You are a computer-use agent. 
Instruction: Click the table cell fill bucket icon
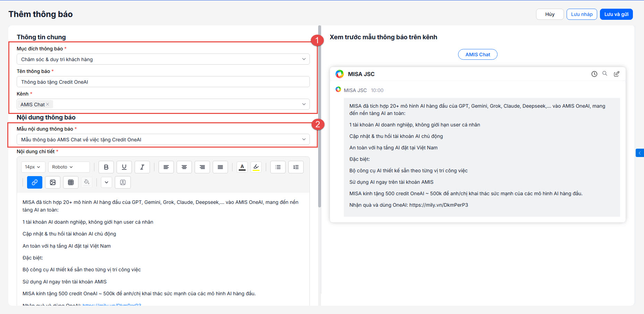click(87, 182)
